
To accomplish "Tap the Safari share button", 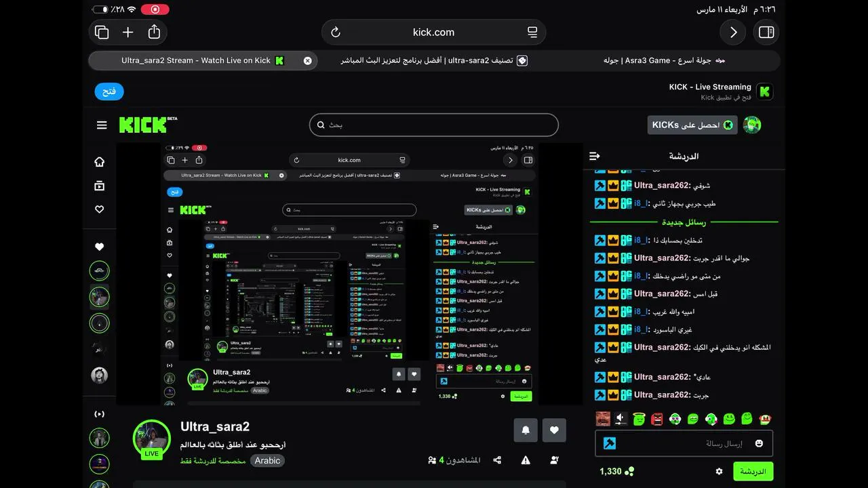I will [x=154, y=31].
